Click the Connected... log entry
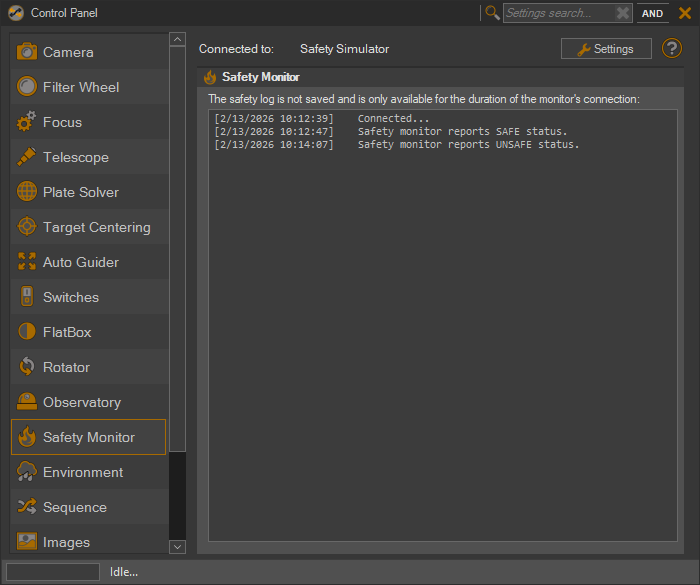This screenshot has width=700, height=585. (393, 118)
